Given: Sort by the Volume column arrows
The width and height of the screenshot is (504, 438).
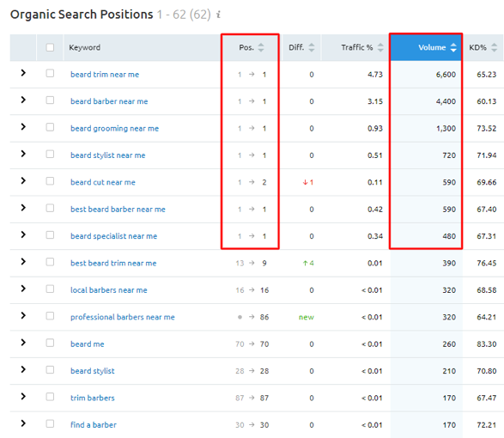Looking at the screenshot, I should [453, 47].
